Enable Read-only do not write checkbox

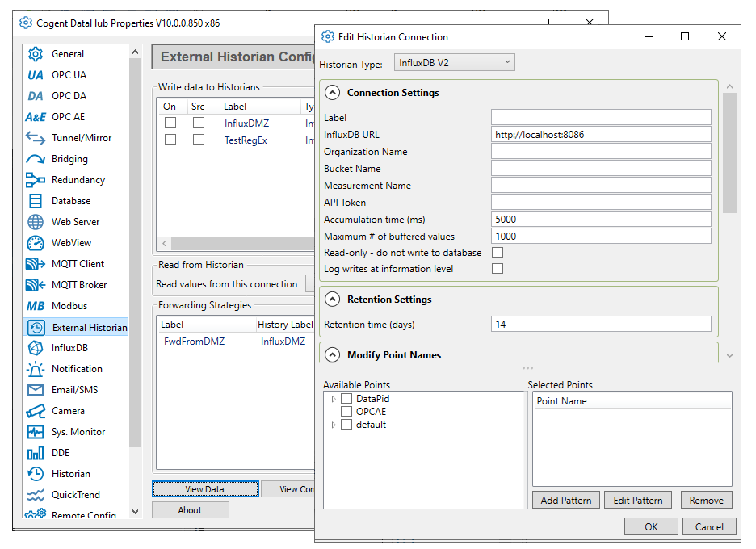tap(498, 253)
